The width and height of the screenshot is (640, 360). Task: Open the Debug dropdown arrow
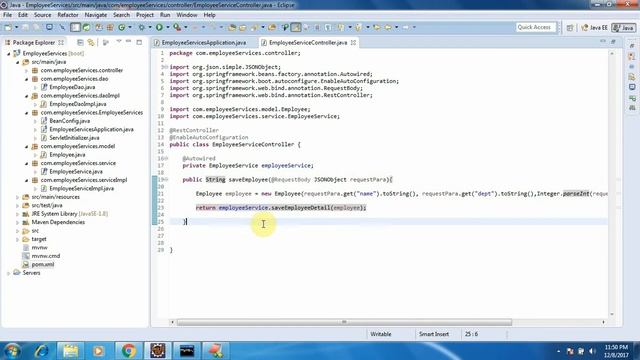[150, 27]
